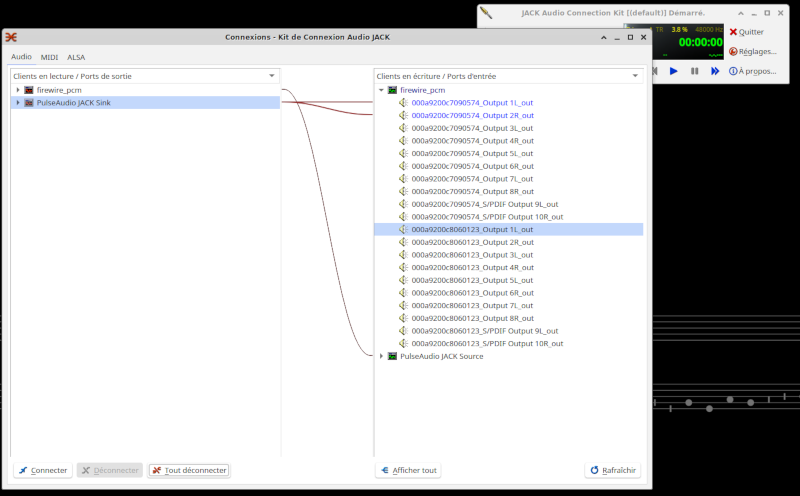Click Afficher tout button
Screen dimensions: 800x496
tap(408, 470)
